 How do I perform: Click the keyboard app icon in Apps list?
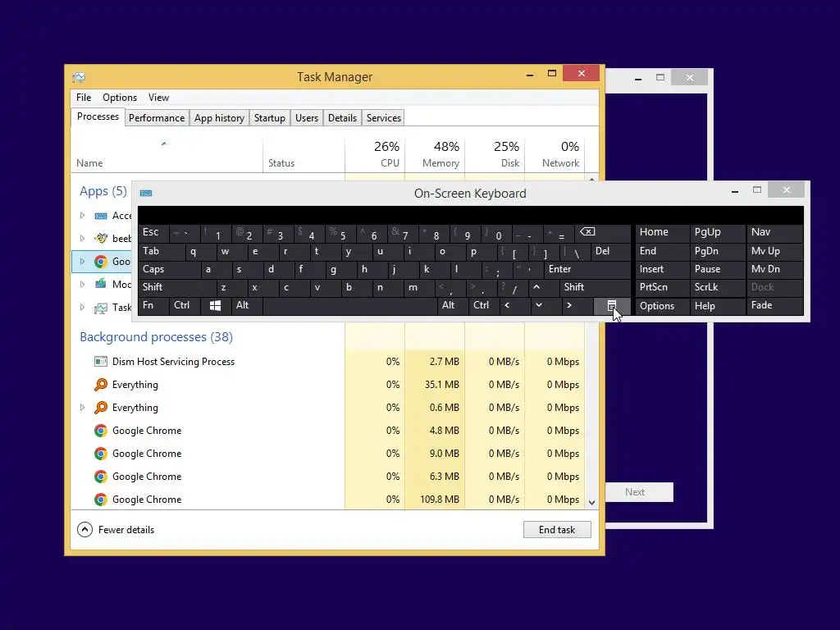(101, 216)
